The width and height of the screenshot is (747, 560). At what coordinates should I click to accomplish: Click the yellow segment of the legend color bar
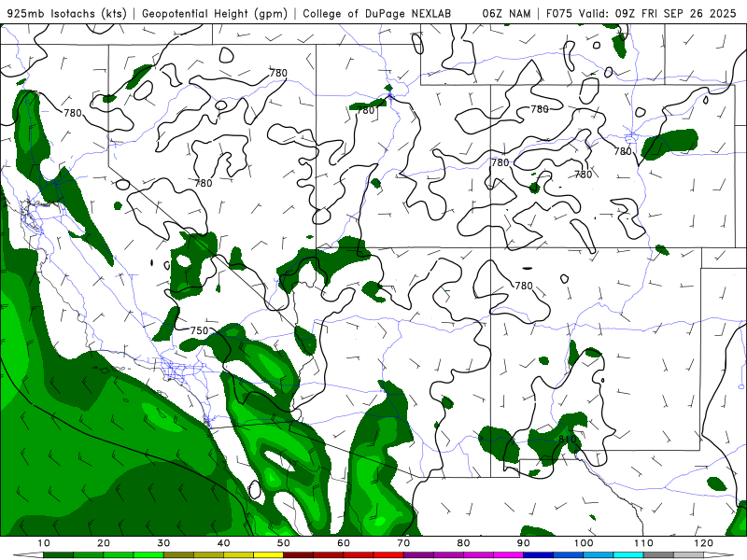click(x=268, y=555)
